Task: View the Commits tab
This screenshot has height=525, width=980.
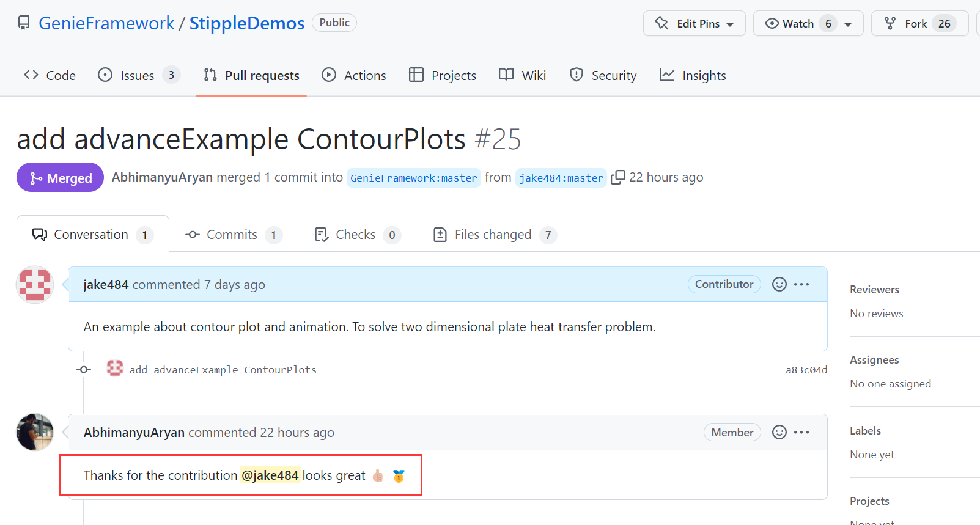Action: pyautogui.click(x=232, y=235)
